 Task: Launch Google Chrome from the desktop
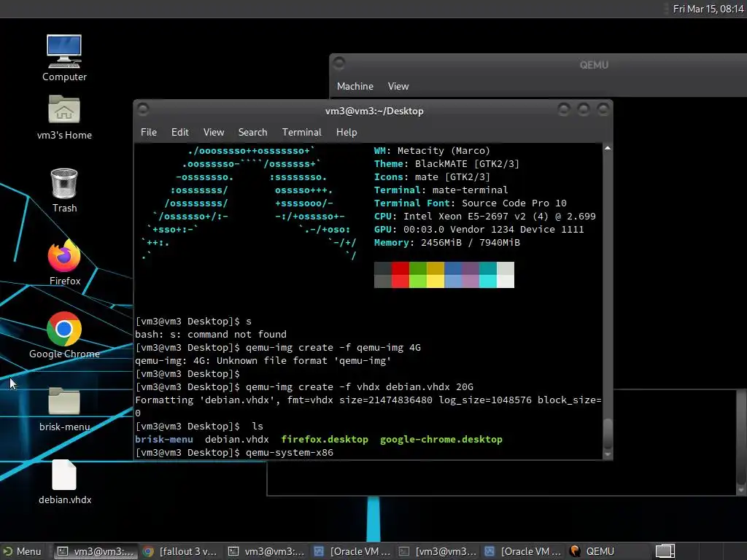[x=64, y=335]
